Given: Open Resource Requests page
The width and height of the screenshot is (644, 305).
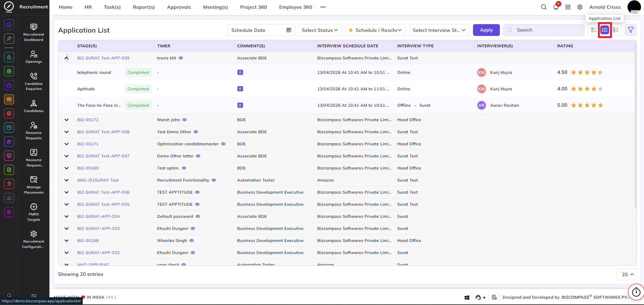Looking at the screenshot, I should 34,131.
